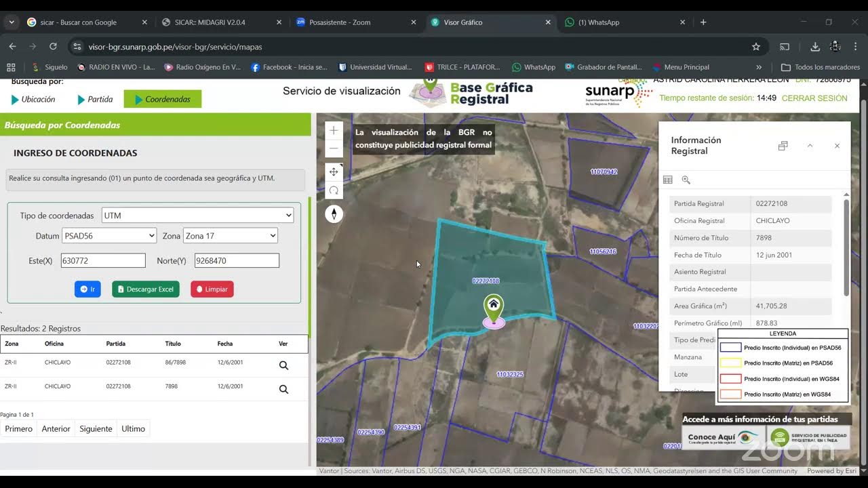Screen dimensions: 868x488
Task: Click the compass north orientation button
Action: coord(334,214)
